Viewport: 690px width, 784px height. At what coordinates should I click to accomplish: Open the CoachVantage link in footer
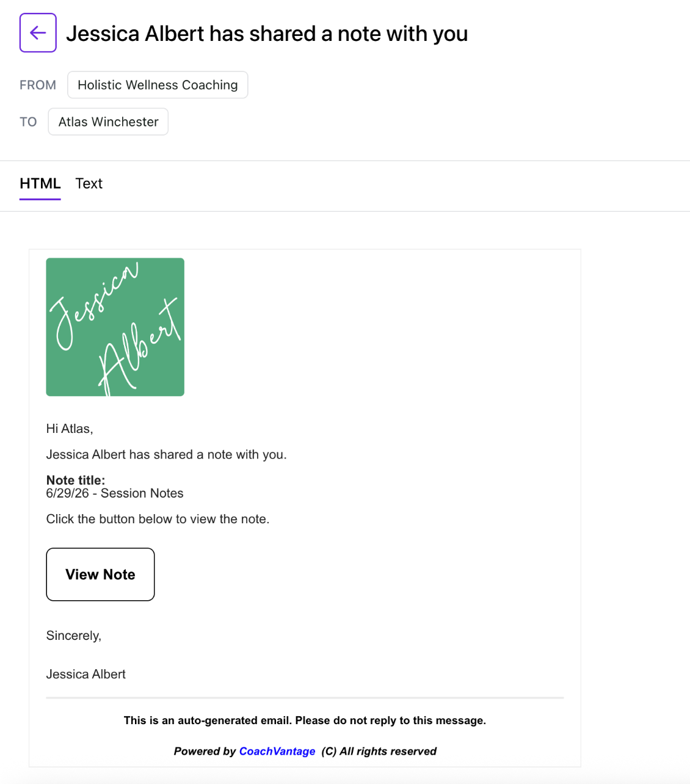pos(277,751)
